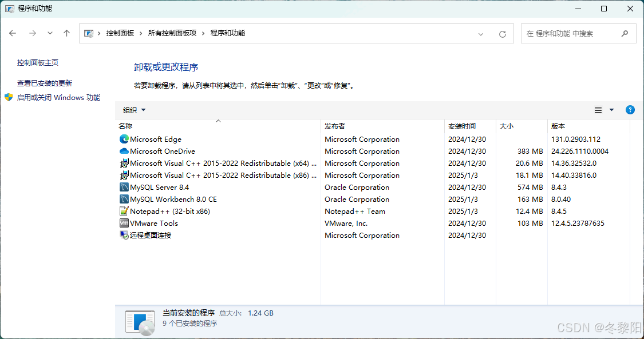Go back with the back arrow
The width and height of the screenshot is (644, 339).
[13, 33]
